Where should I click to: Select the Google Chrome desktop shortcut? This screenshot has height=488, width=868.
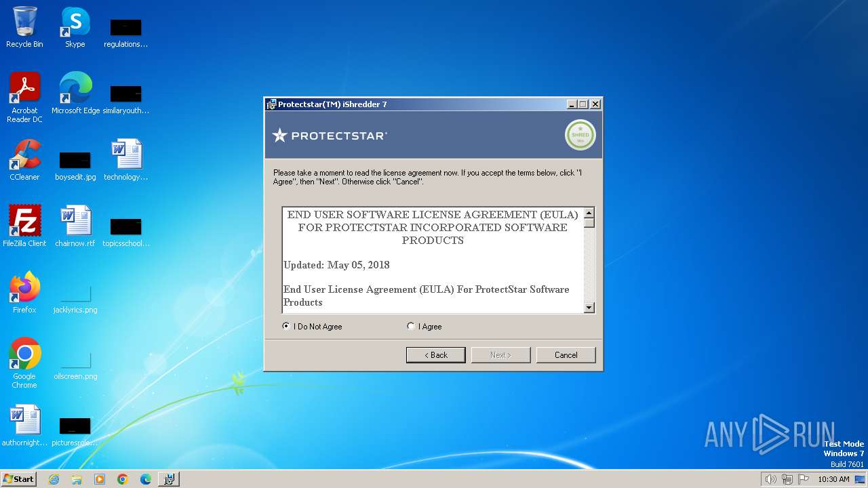[x=24, y=363]
